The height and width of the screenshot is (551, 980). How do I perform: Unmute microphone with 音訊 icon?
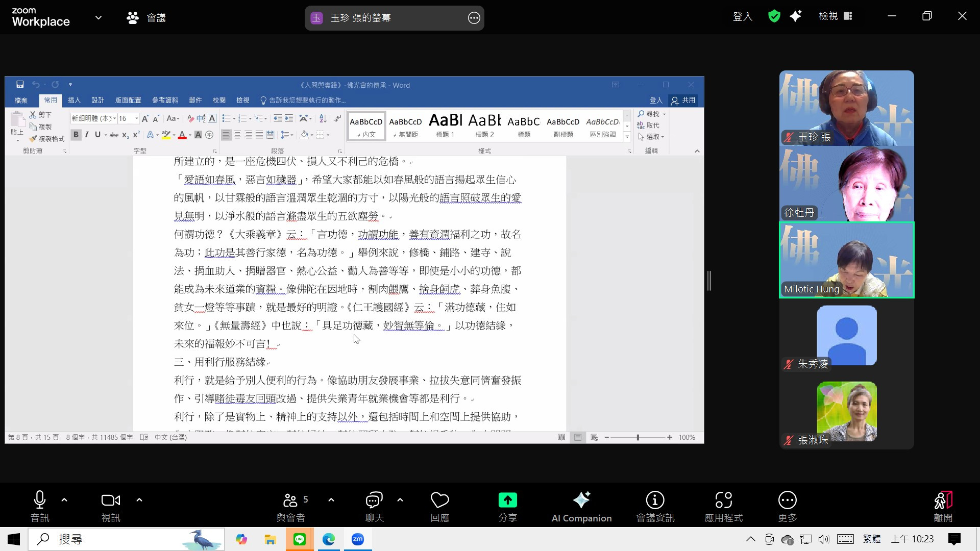pos(40,500)
